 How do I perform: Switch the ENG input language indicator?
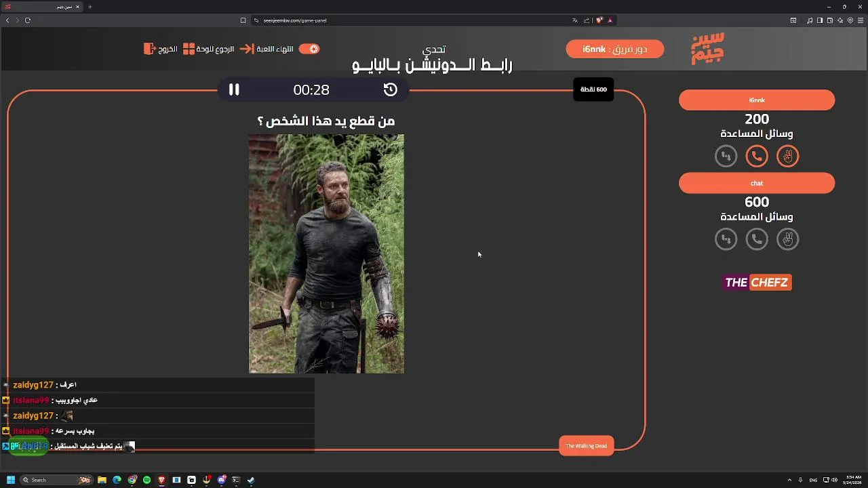point(813,480)
